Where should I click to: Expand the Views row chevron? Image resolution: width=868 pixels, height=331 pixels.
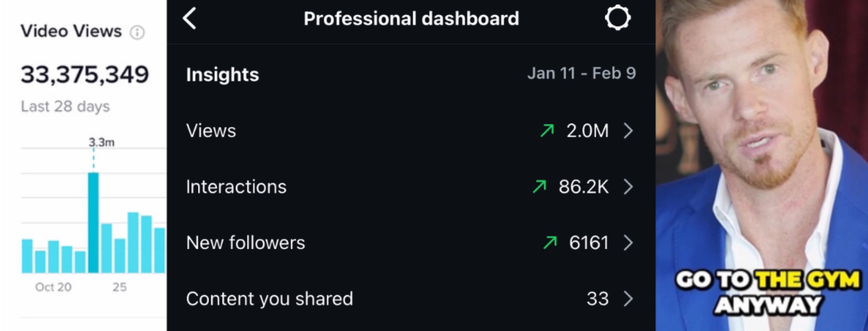pyautogui.click(x=629, y=131)
